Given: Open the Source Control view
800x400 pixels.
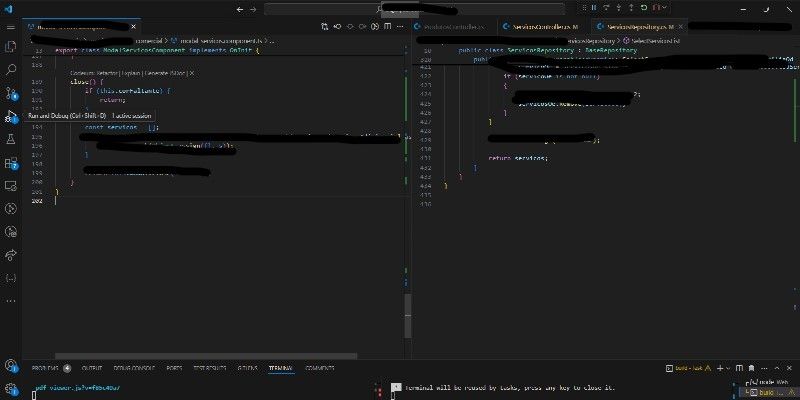Looking at the screenshot, I should click(x=11, y=93).
